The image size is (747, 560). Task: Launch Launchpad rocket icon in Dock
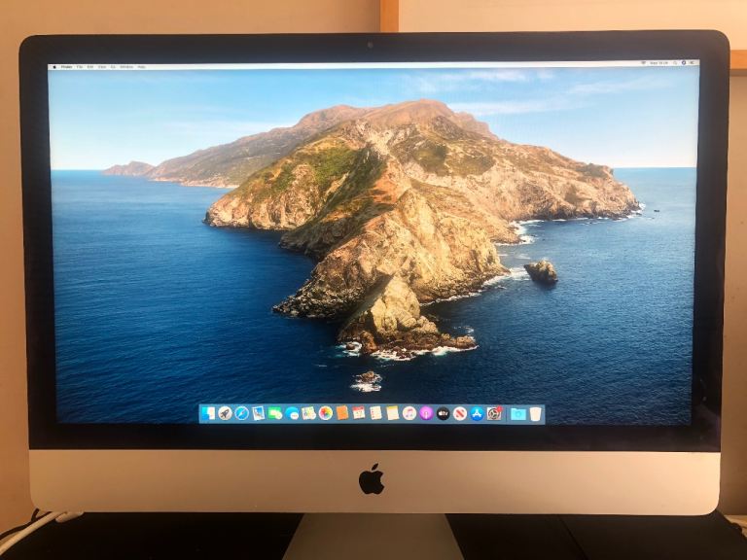click(225, 413)
